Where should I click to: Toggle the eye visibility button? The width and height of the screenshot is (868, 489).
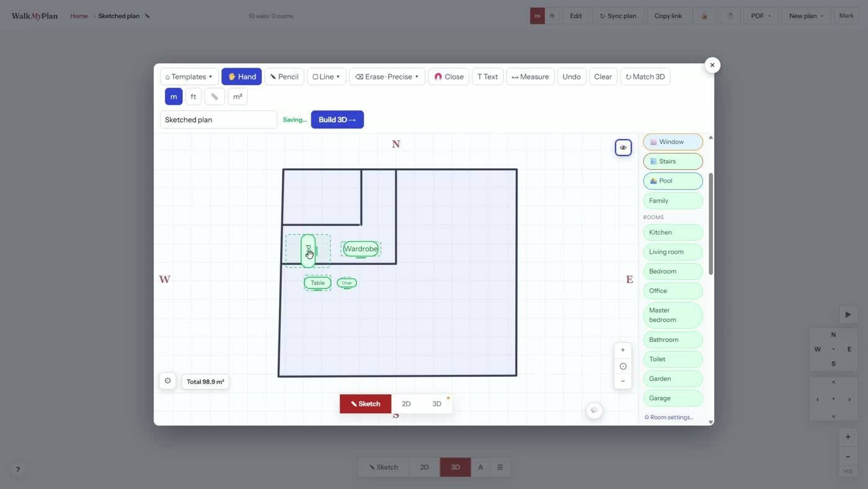[x=623, y=148]
